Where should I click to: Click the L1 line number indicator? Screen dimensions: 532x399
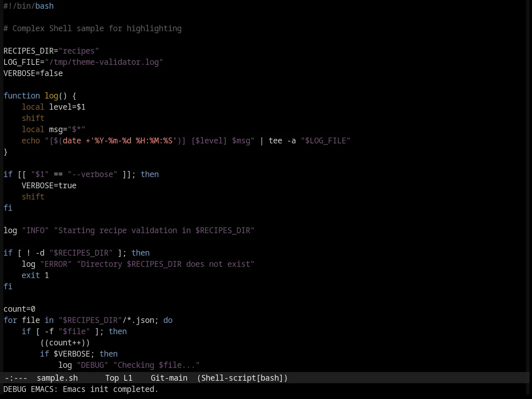[x=128, y=378]
